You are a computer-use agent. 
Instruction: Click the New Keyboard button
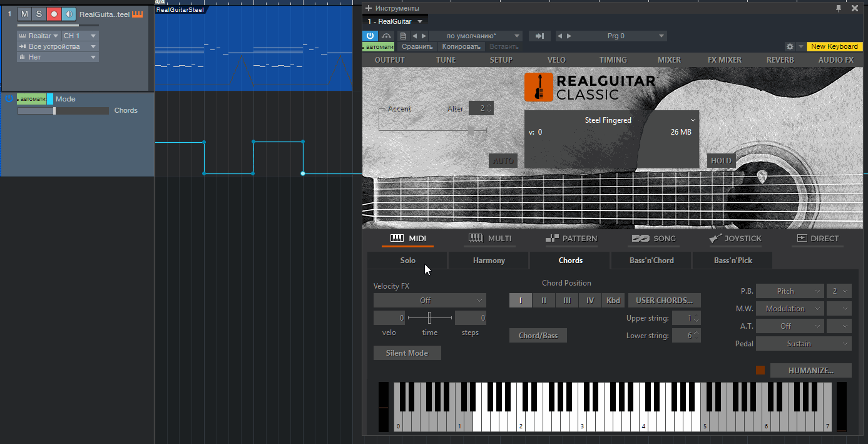[834, 47]
